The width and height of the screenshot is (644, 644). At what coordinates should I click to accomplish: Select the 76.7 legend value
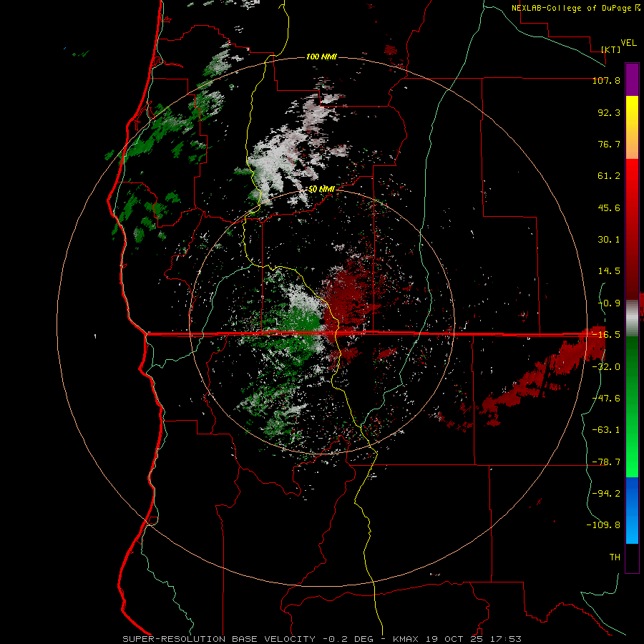tap(609, 144)
